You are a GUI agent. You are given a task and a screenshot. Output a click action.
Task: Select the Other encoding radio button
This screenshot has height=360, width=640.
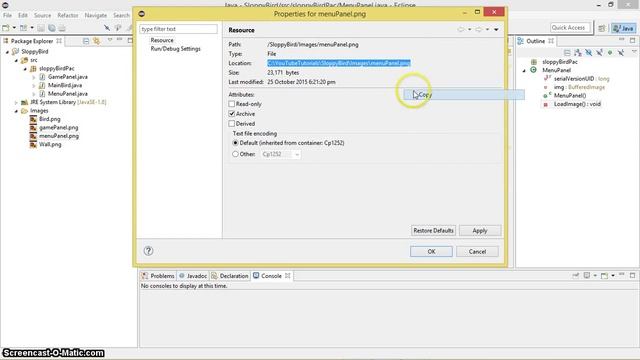[235, 154]
